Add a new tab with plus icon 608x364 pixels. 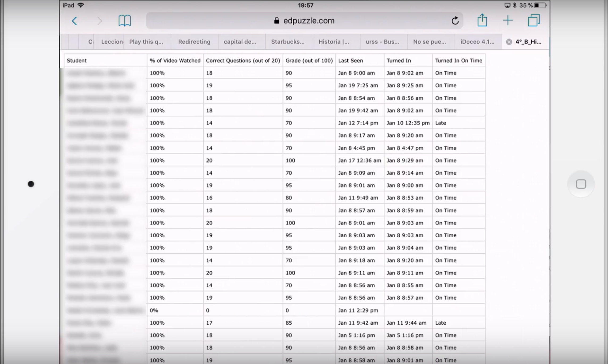click(x=508, y=20)
